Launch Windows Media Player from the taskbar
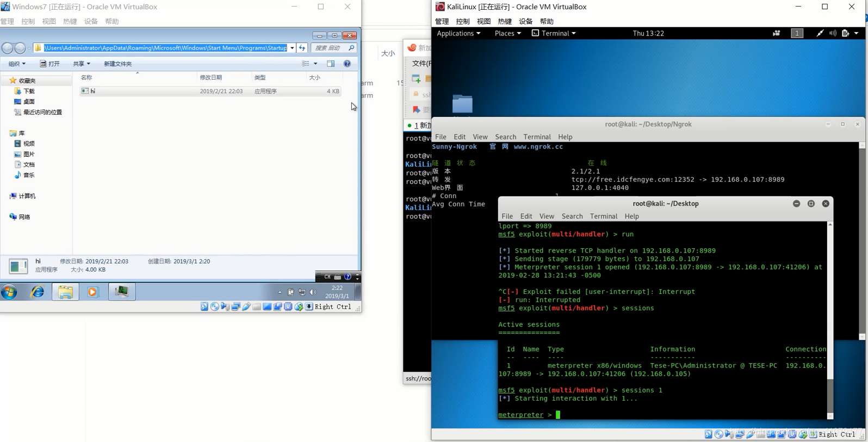Screen dimensions: 868x442 [x=92, y=292]
